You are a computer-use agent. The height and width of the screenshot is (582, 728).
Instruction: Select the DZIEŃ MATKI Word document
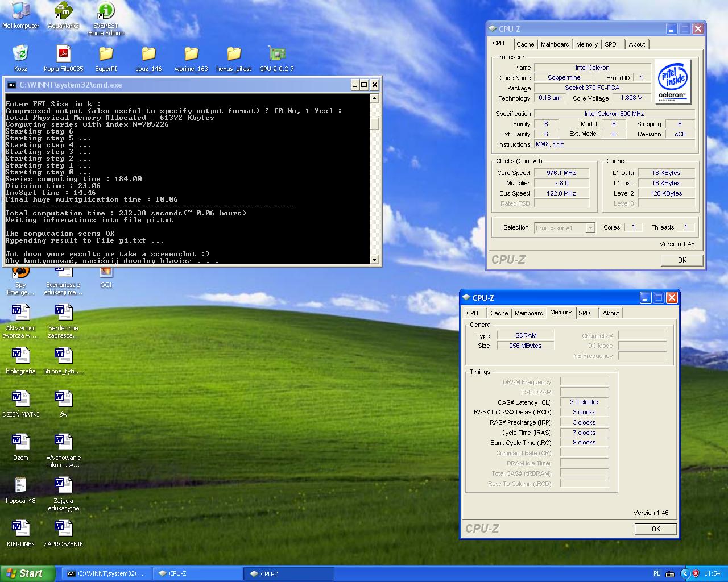(x=20, y=404)
